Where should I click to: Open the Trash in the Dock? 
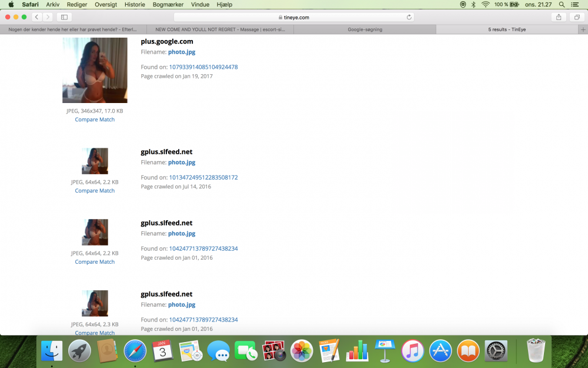click(x=536, y=350)
